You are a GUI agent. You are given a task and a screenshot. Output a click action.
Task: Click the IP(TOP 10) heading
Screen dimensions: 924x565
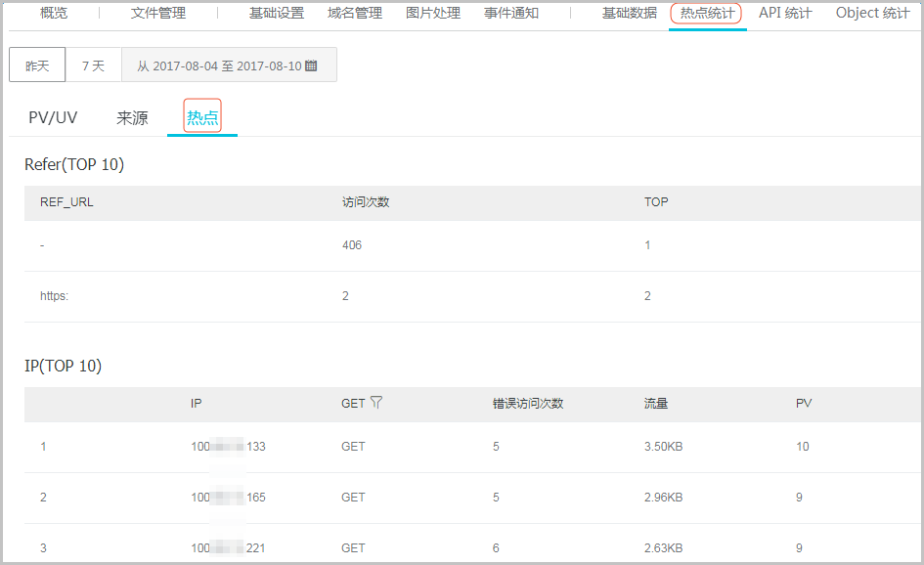click(x=63, y=366)
